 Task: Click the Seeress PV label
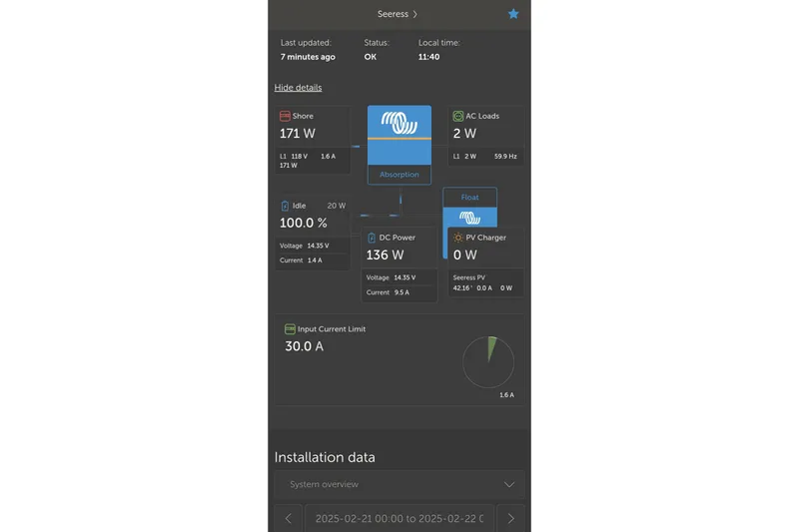[468, 277]
